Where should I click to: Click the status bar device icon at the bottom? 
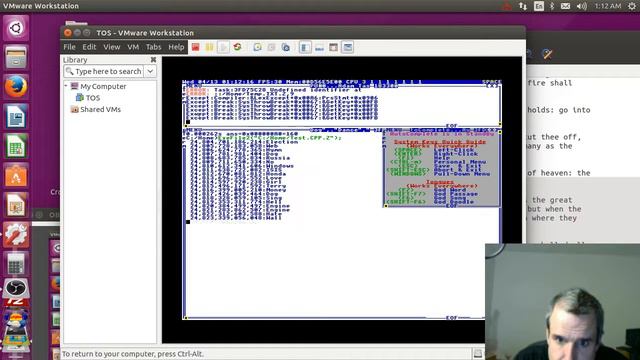click(x=477, y=354)
